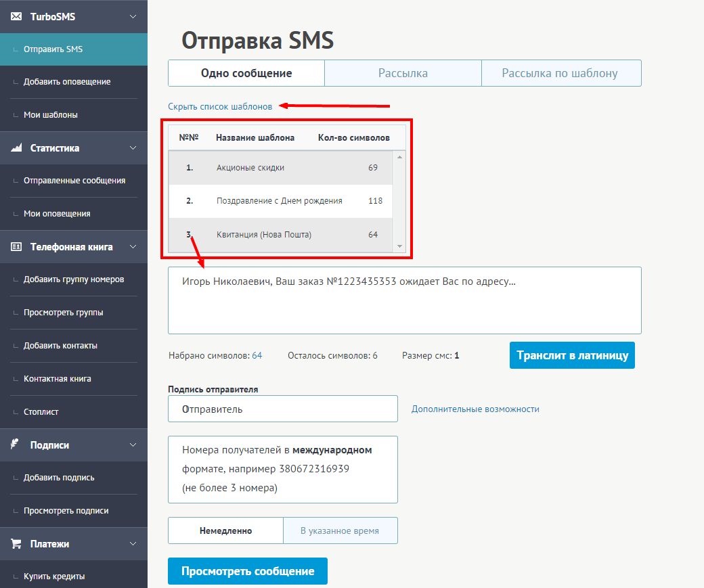Collapse the Телефонная книга section chevron
Viewport: 704px width, 588px height.
(x=133, y=247)
